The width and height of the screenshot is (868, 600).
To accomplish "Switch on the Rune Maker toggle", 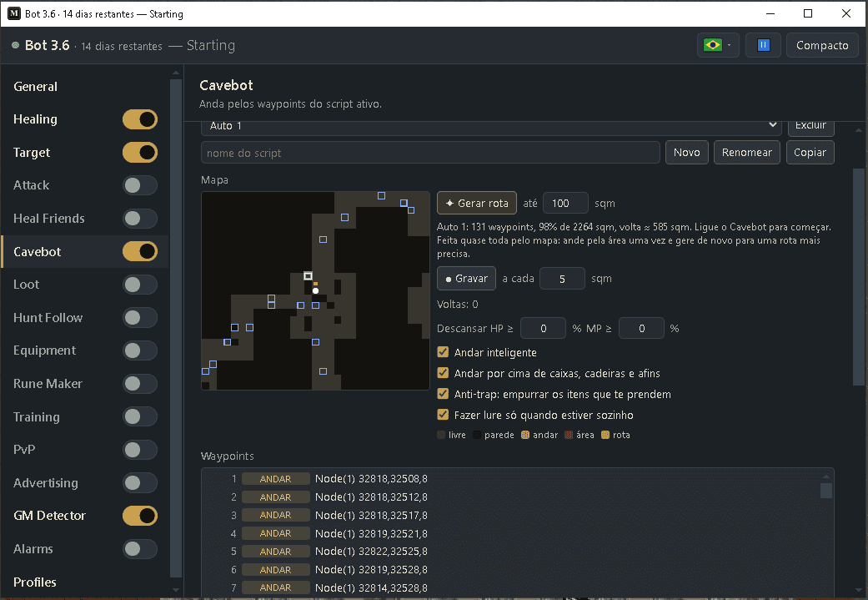I will (140, 383).
